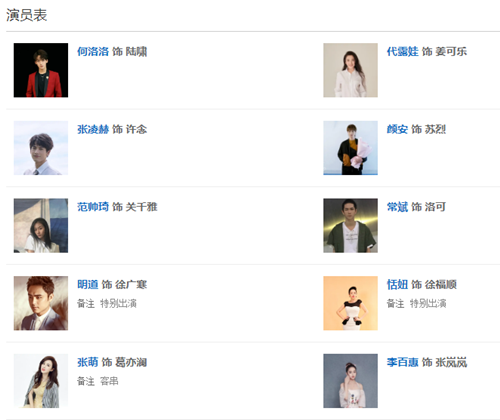Open actor link 张凌赫
The image size is (500, 420).
click(x=93, y=129)
